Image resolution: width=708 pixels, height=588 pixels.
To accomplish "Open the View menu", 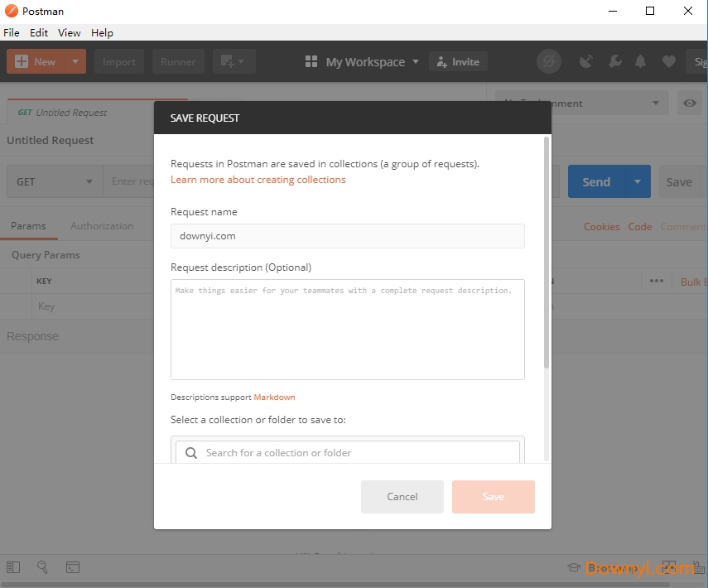I will coord(70,32).
